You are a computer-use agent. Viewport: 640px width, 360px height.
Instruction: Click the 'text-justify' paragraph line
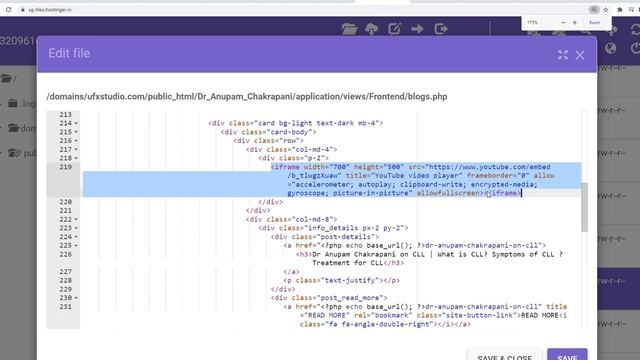342,280
